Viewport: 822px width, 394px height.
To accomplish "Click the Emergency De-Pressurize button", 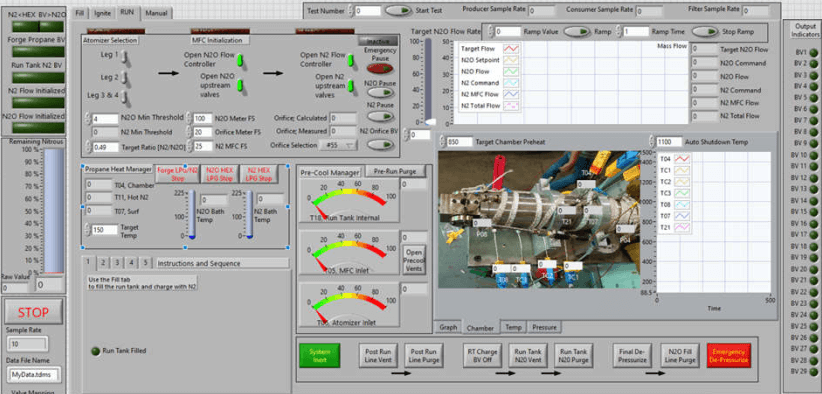I will (x=729, y=355).
